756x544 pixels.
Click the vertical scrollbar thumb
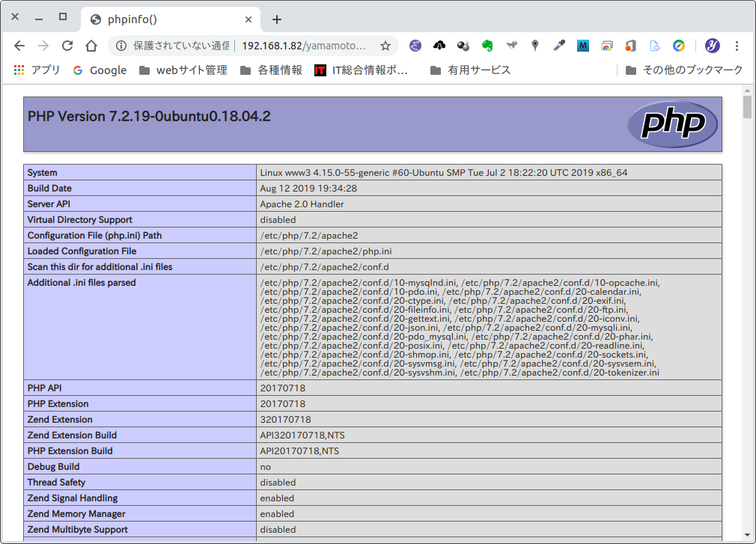(747, 106)
